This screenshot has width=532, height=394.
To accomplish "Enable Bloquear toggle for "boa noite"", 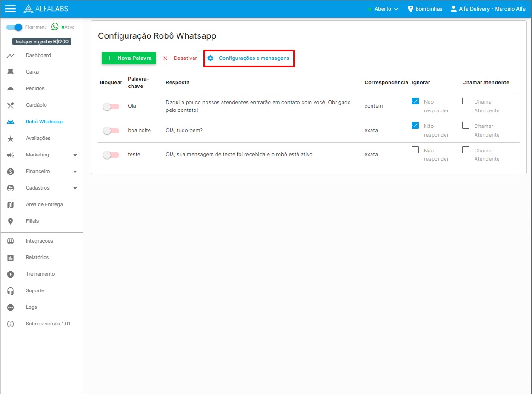I will click(111, 131).
